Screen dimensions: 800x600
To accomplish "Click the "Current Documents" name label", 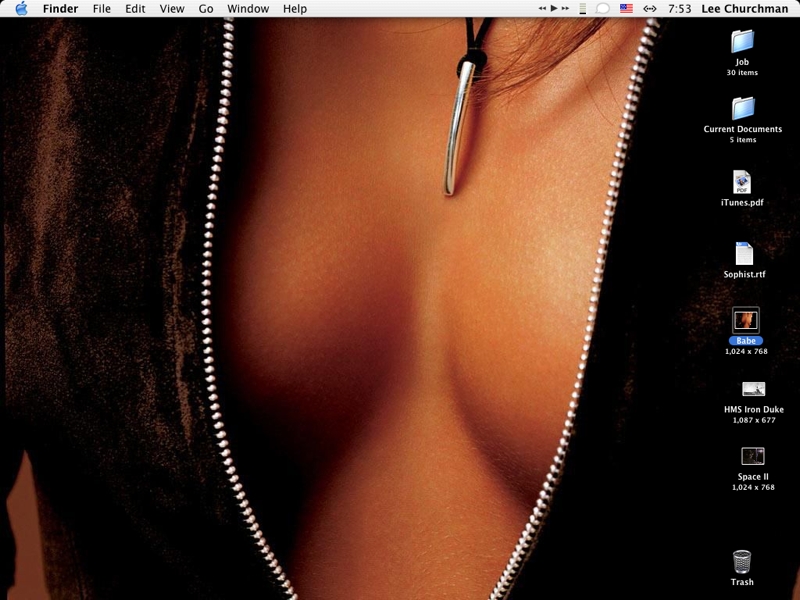I will coord(743,129).
